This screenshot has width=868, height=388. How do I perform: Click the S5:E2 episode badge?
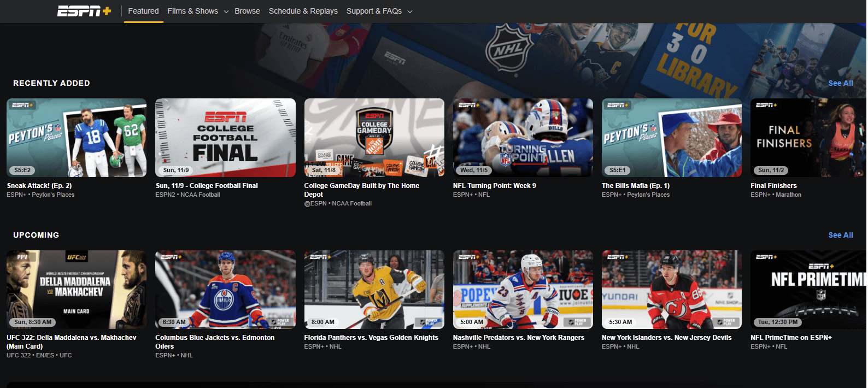(22, 170)
